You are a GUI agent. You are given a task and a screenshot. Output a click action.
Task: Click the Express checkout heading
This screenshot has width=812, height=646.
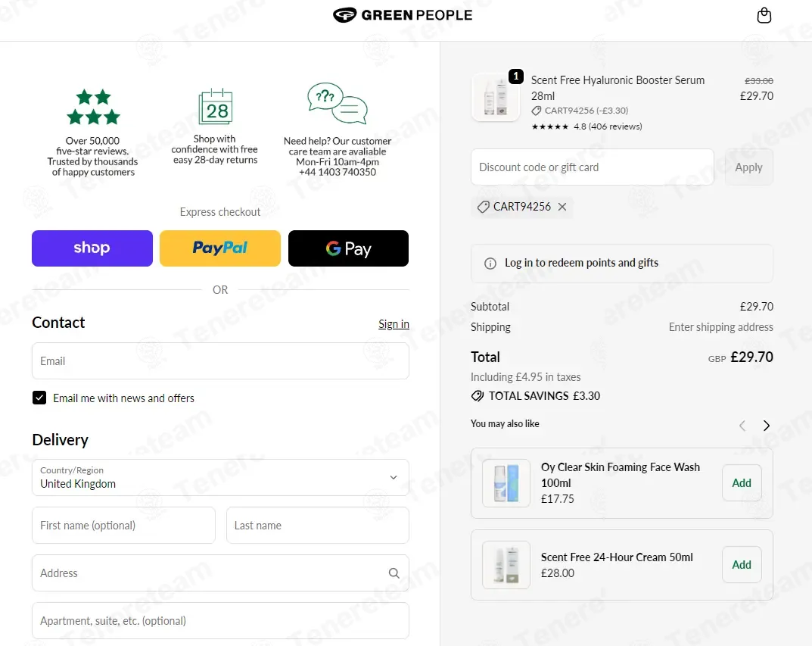220,212
